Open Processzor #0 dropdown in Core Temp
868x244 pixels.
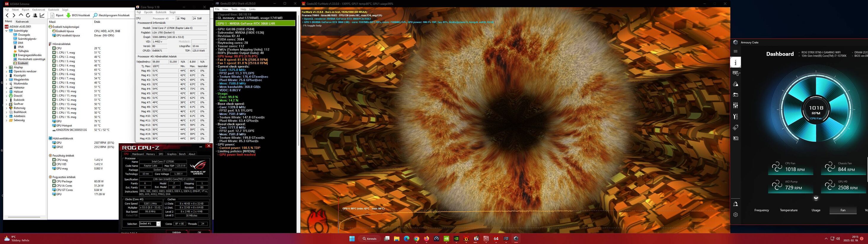tap(163, 19)
